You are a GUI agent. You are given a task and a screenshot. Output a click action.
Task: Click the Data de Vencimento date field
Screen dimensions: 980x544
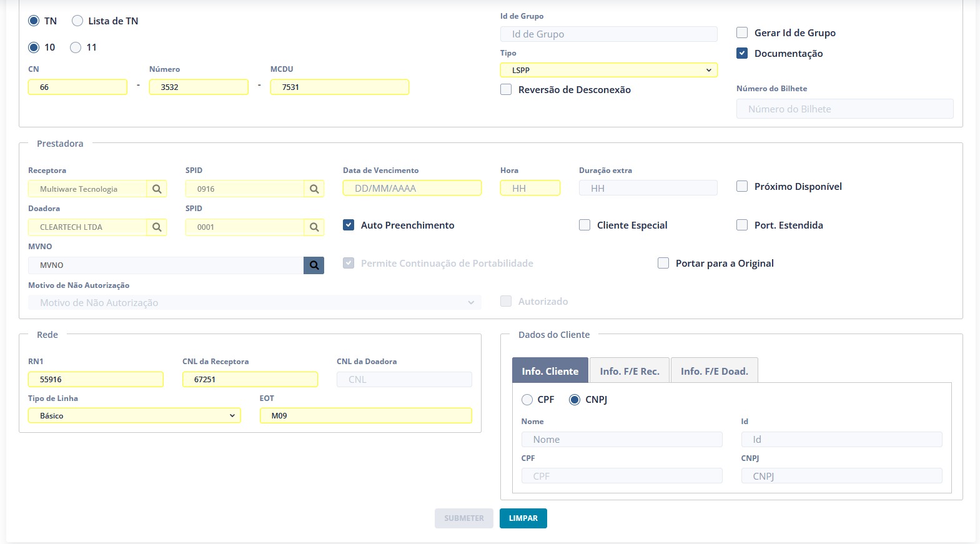click(412, 188)
